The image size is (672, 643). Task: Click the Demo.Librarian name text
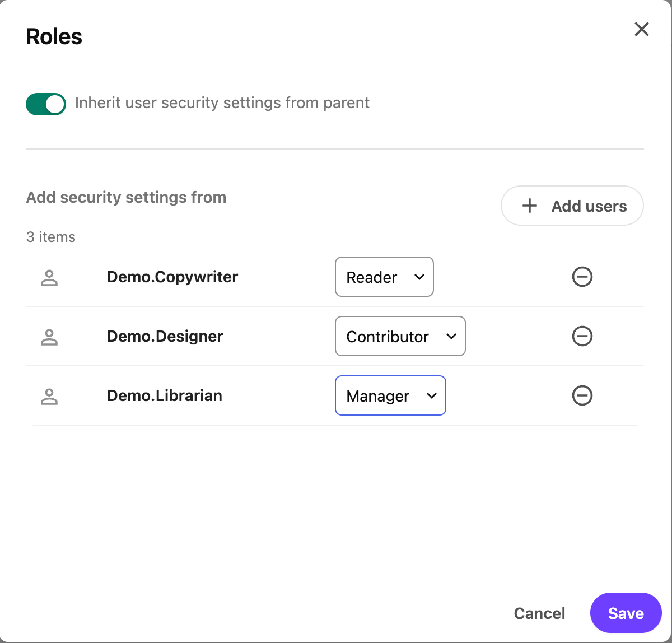(164, 395)
